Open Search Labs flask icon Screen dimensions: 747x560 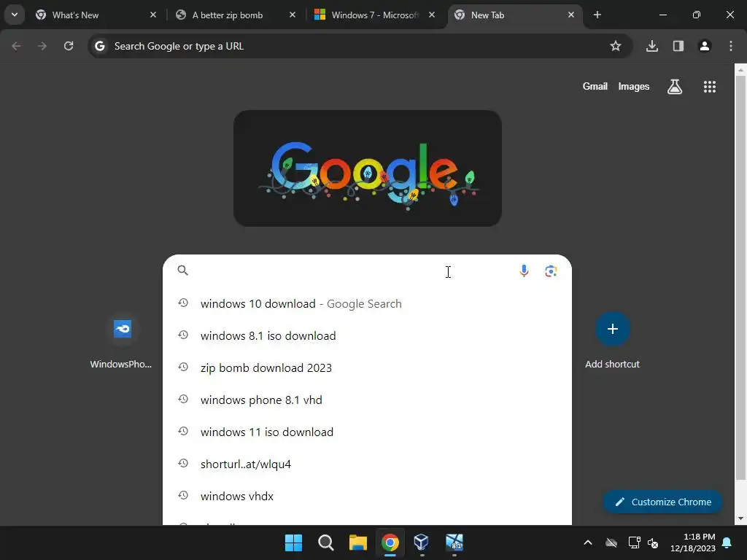tap(675, 87)
